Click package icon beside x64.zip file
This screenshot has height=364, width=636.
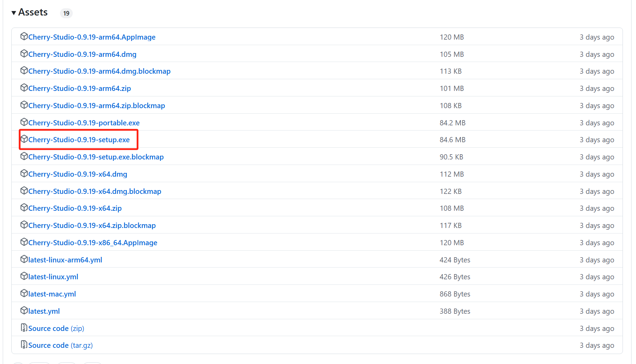pyautogui.click(x=24, y=207)
